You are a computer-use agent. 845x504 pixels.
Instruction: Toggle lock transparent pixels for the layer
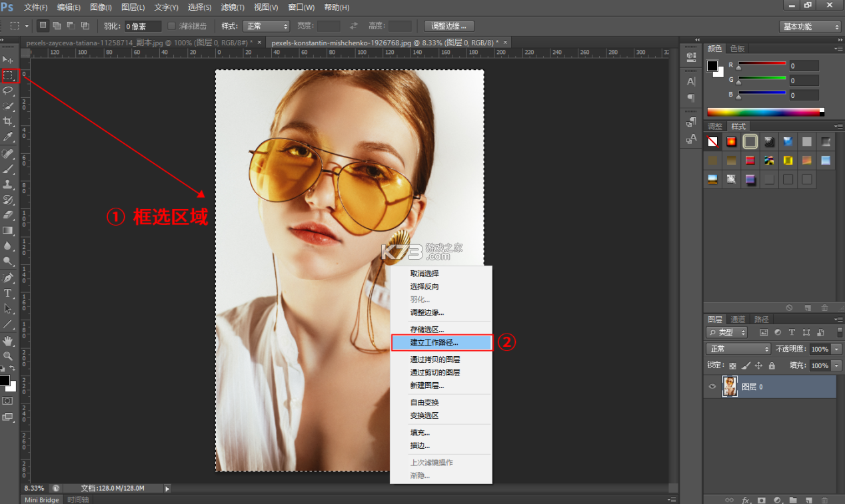pos(732,366)
